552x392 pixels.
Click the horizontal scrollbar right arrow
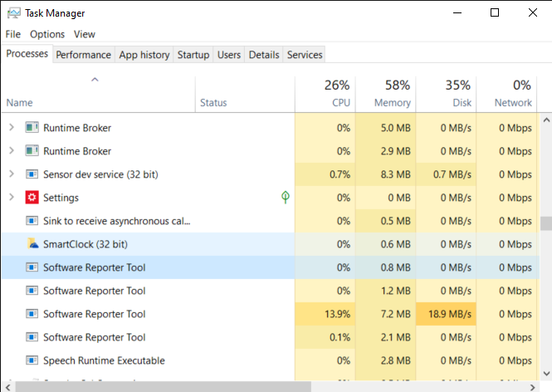[533, 387]
